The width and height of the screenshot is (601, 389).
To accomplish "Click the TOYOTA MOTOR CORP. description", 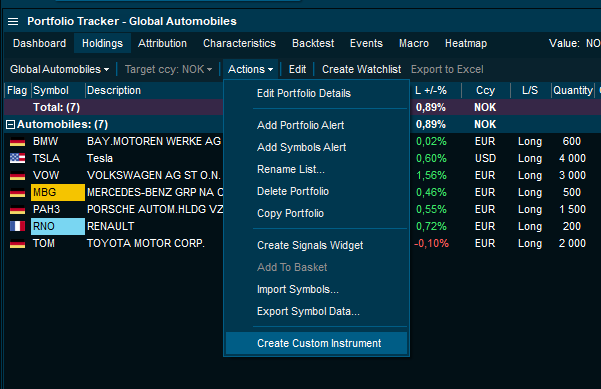I will tap(146, 243).
